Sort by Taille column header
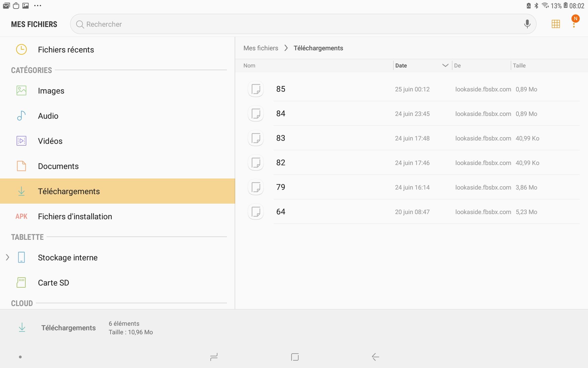 519,65
